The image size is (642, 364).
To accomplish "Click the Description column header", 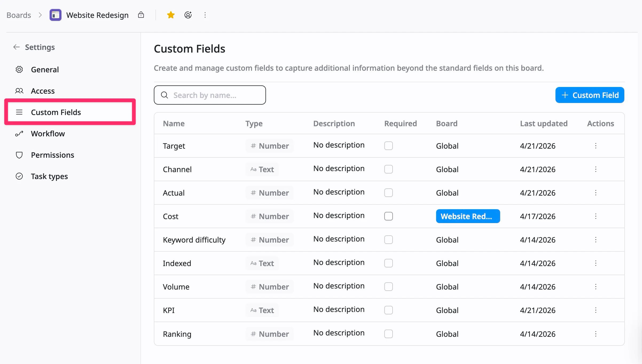I will click(x=334, y=123).
